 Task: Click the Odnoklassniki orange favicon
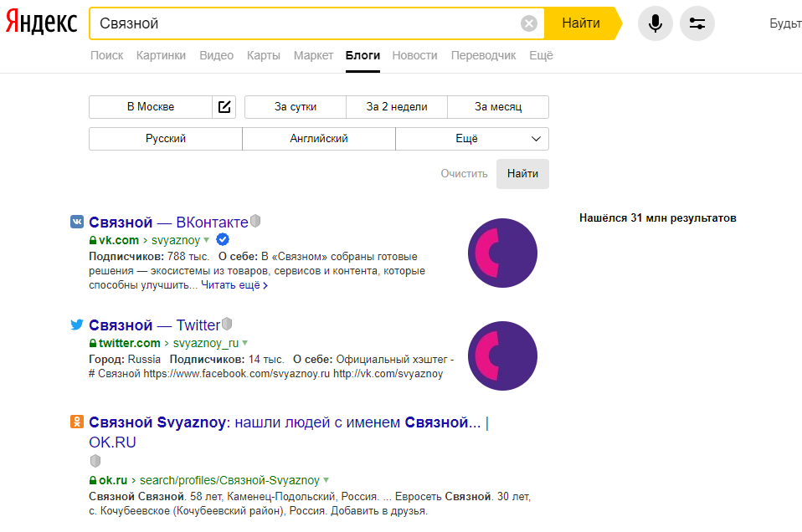77,422
